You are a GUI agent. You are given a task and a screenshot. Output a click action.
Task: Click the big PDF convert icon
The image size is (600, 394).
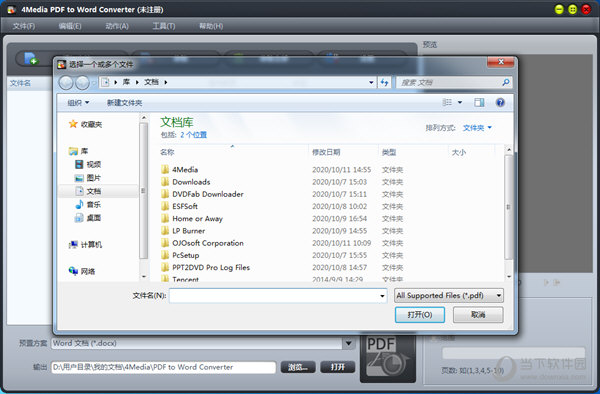pos(388,358)
